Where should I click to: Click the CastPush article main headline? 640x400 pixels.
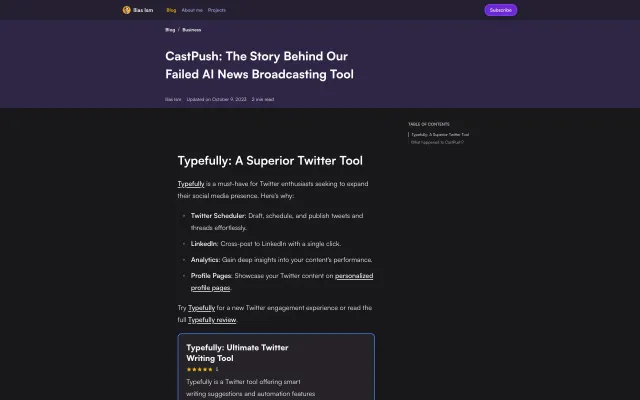(x=259, y=66)
